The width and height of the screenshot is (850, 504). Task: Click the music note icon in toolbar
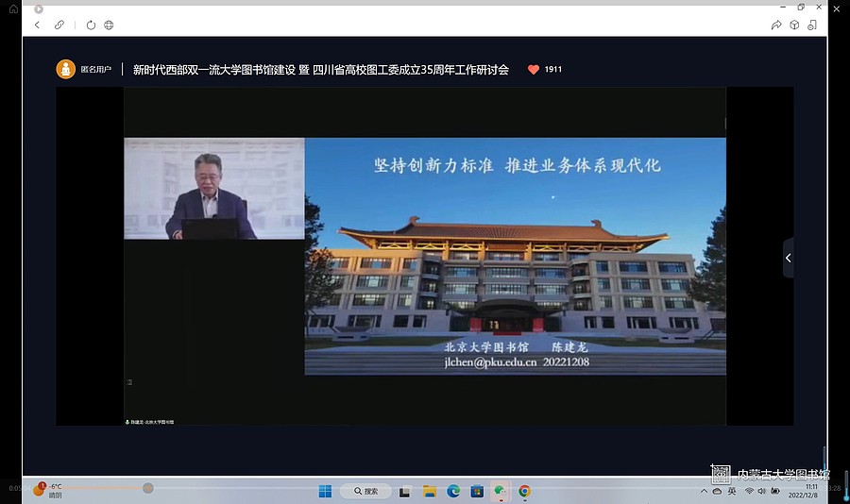coord(811,25)
